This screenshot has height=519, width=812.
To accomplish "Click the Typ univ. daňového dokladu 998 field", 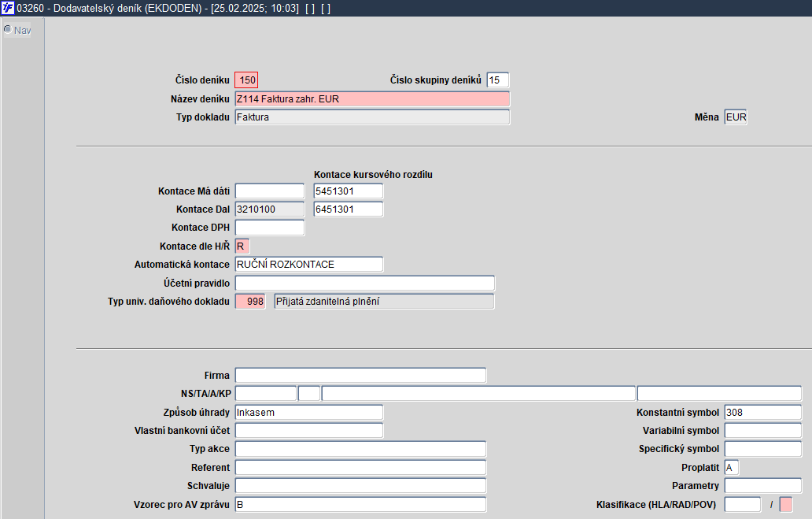I will pyautogui.click(x=250, y=301).
